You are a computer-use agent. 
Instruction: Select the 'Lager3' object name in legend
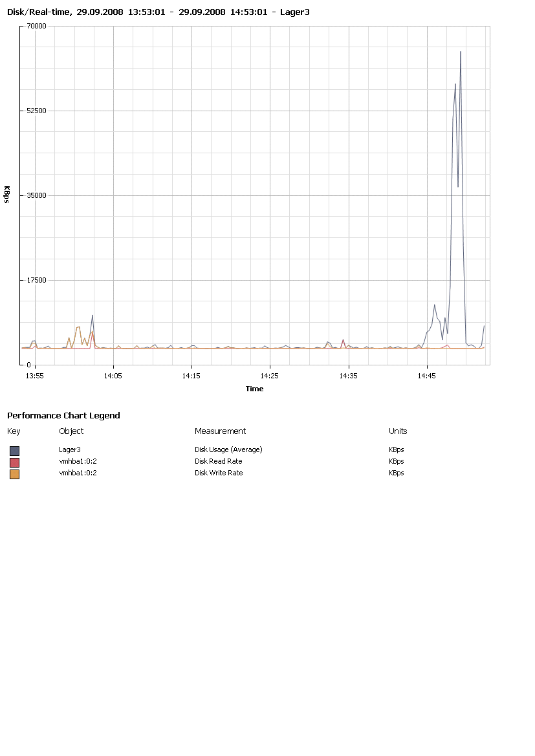point(70,449)
